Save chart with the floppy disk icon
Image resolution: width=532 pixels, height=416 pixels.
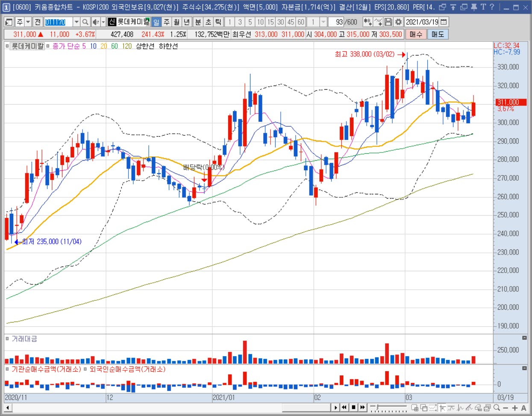(388, 22)
